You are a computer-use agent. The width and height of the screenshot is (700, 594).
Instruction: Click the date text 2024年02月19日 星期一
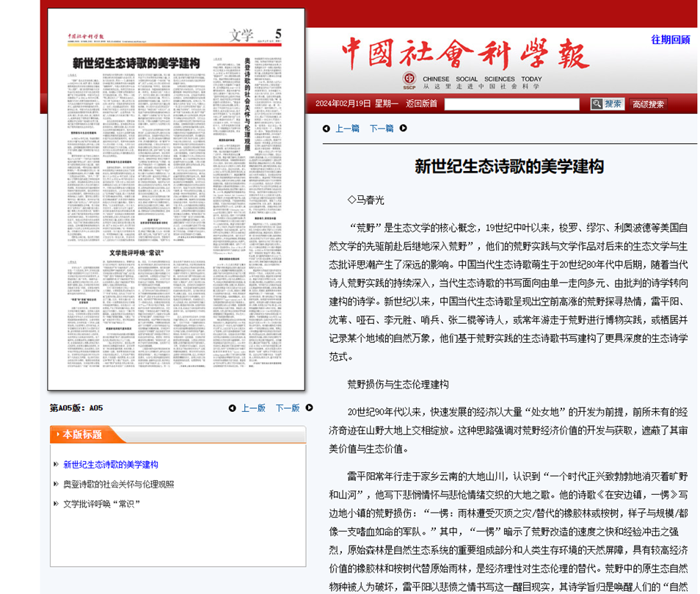tap(357, 104)
